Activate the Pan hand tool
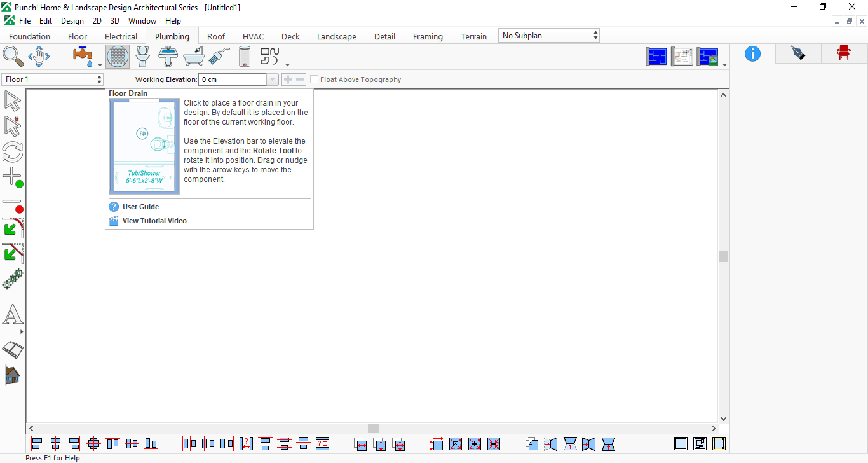 point(39,57)
